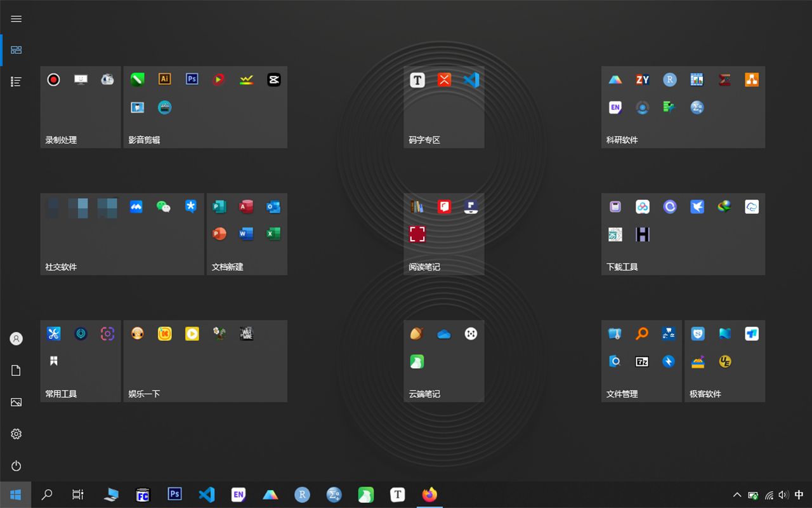Launch the black H tile in 下载工具
The image size is (812, 508).
pyautogui.click(x=643, y=234)
